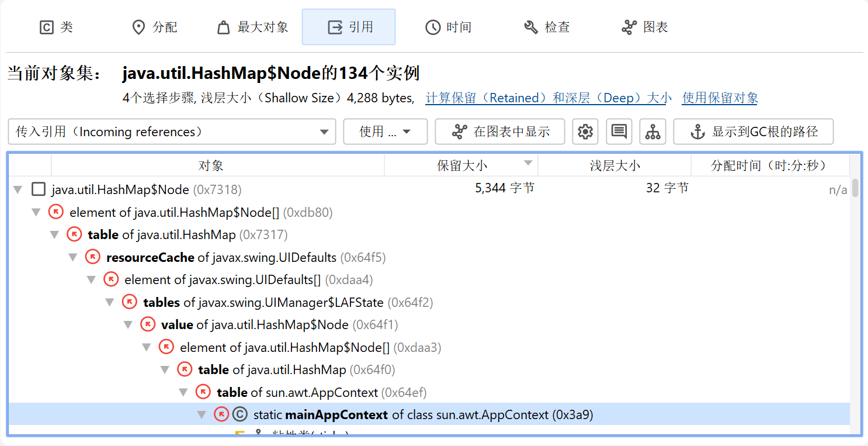
Task: Open the 检查 inspections tab
Action: (547, 27)
